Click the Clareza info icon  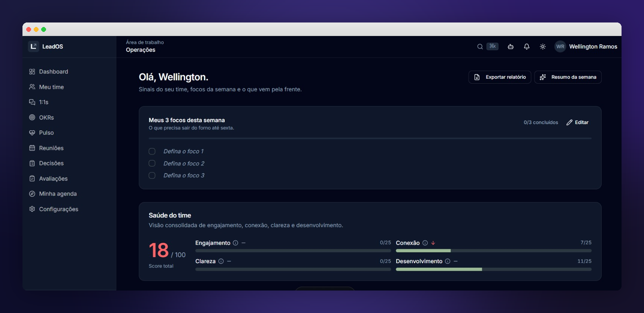pyautogui.click(x=221, y=261)
